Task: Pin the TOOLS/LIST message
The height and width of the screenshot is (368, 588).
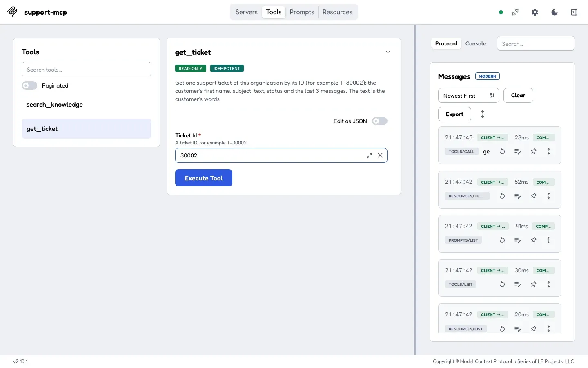Action: [x=534, y=284]
